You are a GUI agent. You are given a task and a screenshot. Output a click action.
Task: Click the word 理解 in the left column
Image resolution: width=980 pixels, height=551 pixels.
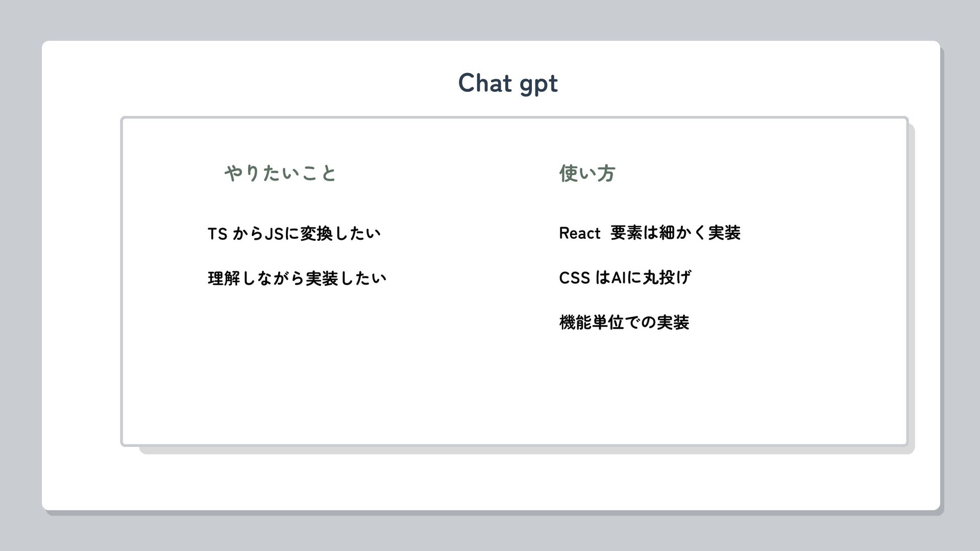[224, 279]
